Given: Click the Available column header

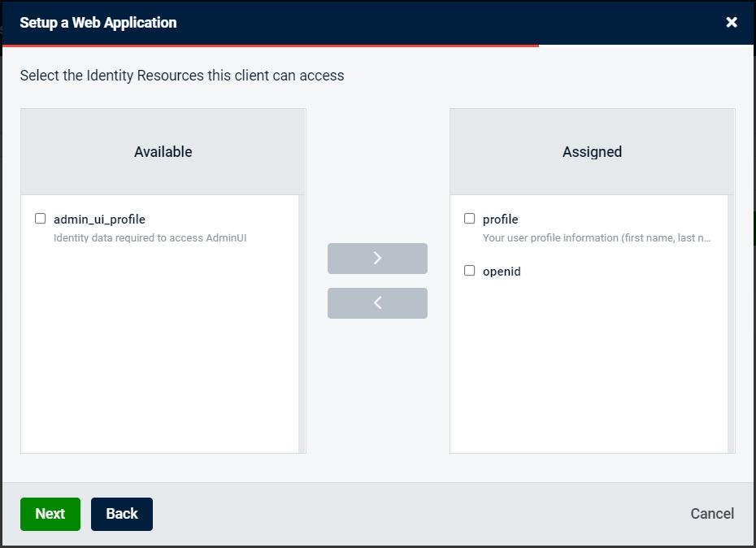Looking at the screenshot, I should click(x=163, y=151).
